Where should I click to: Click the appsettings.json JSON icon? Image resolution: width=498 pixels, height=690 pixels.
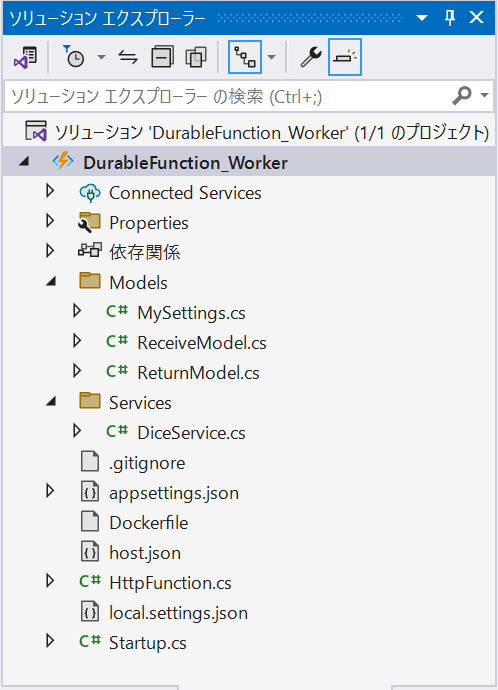click(90, 492)
